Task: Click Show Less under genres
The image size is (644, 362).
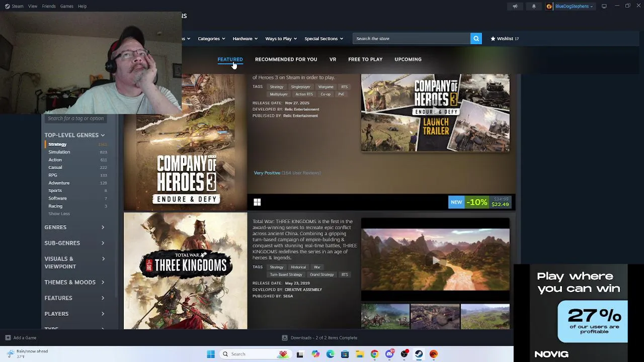Action: coord(59,214)
